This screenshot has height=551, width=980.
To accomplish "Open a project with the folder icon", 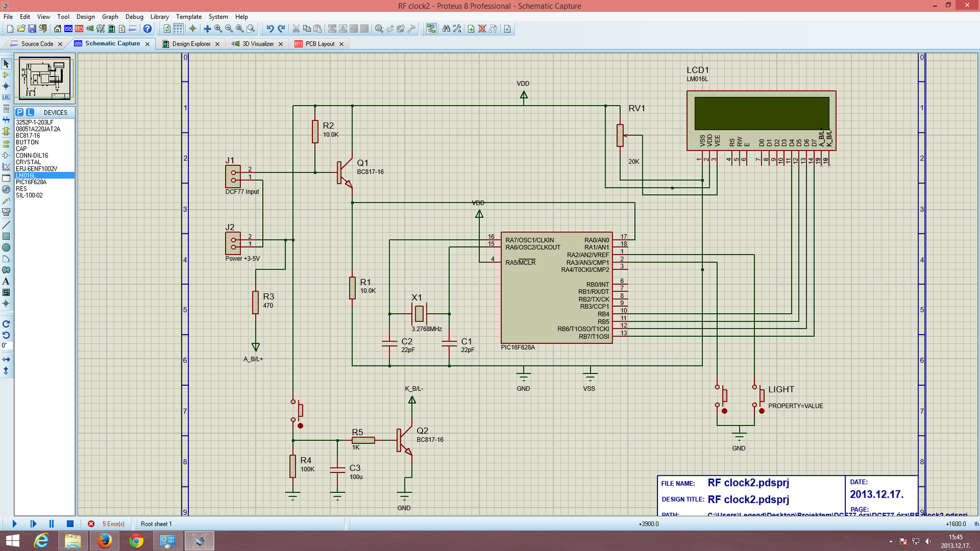I will (21, 29).
